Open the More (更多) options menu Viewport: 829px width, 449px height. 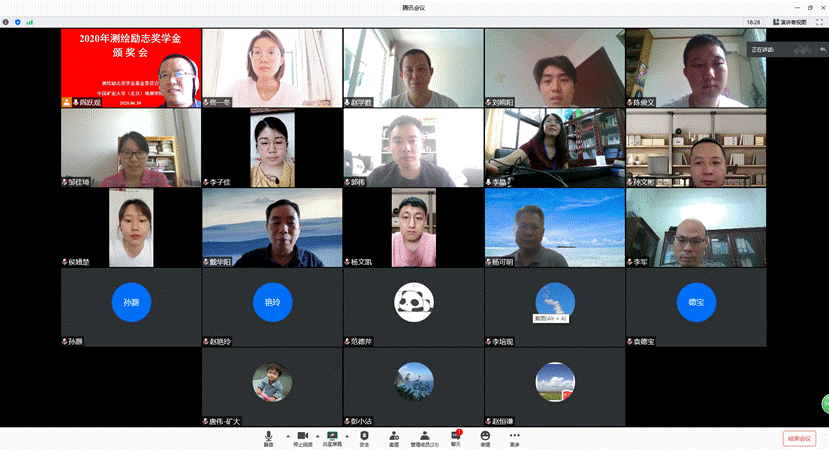515,436
